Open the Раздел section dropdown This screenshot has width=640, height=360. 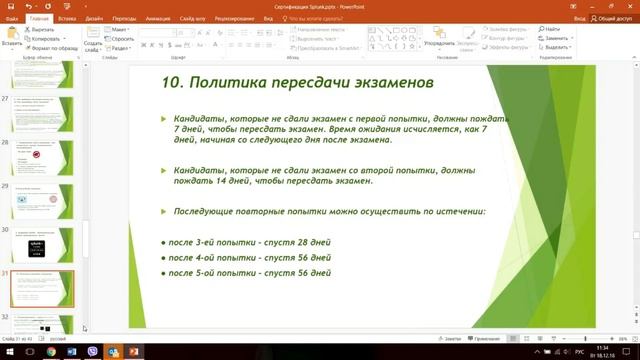pyautogui.click(x=118, y=48)
